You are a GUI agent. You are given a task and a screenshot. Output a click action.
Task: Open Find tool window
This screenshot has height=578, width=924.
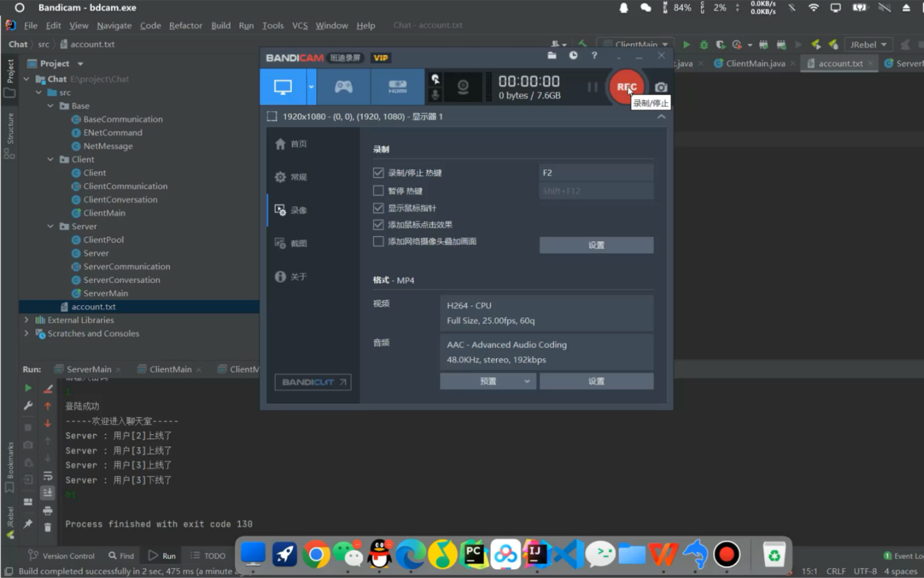click(121, 556)
